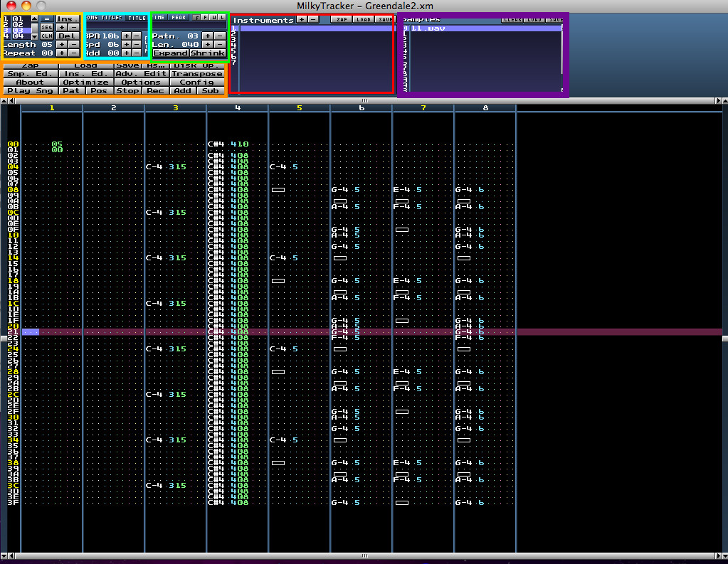Viewport: 728px width, 564px height.
Task: Increase Add value with its plus button
Action: point(126,53)
